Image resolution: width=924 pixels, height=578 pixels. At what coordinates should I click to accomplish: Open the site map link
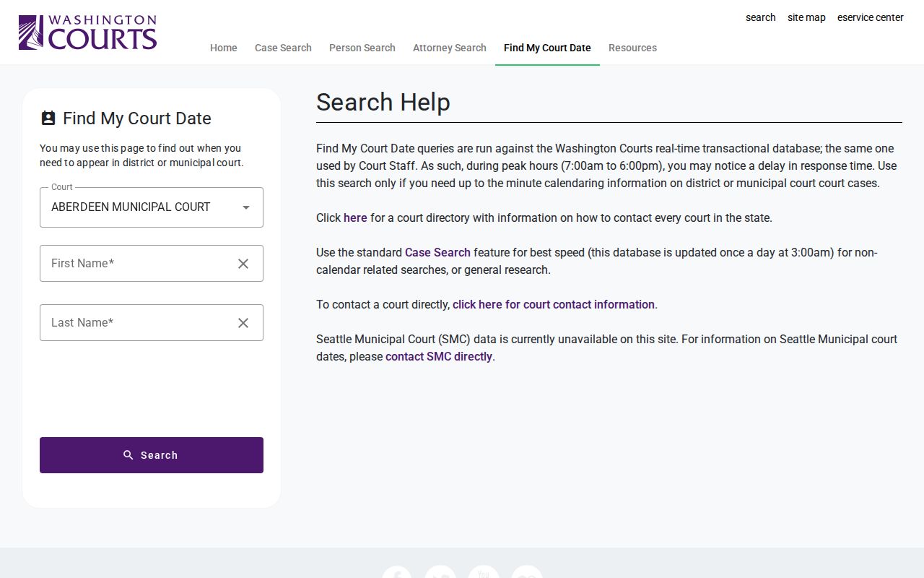(x=806, y=17)
